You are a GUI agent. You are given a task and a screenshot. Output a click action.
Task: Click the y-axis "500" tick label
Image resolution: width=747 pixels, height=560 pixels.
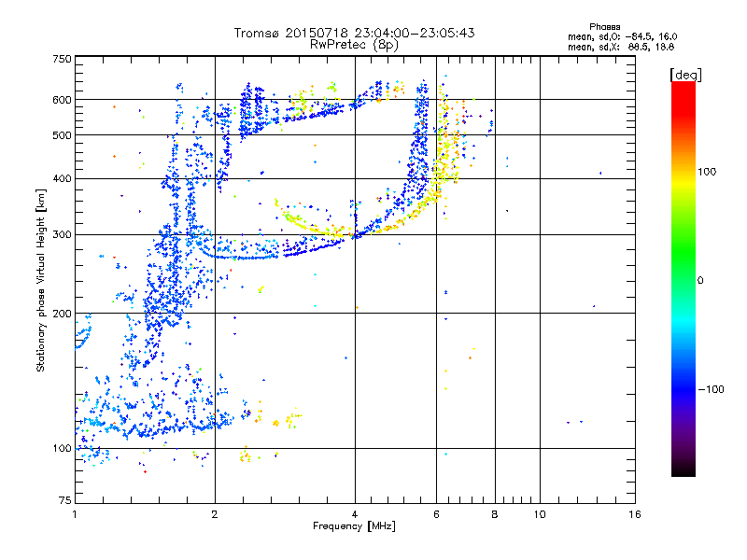pyautogui.click(x=62, y=135)
